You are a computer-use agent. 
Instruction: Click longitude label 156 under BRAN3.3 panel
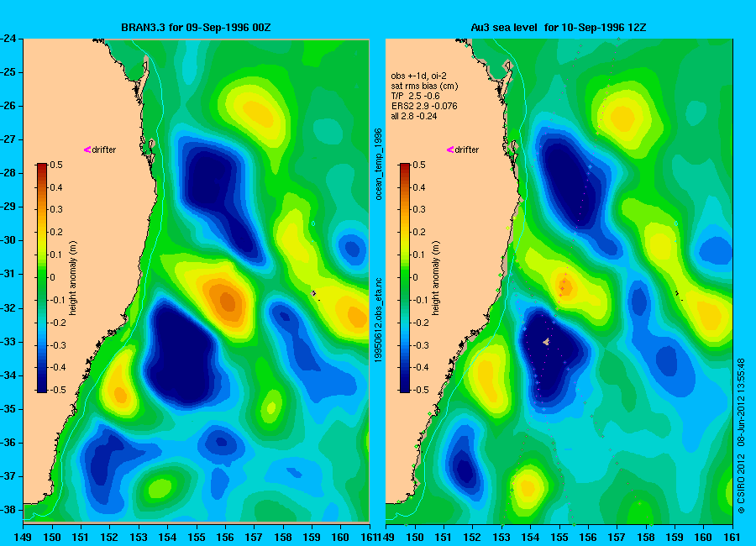(225, 538)
